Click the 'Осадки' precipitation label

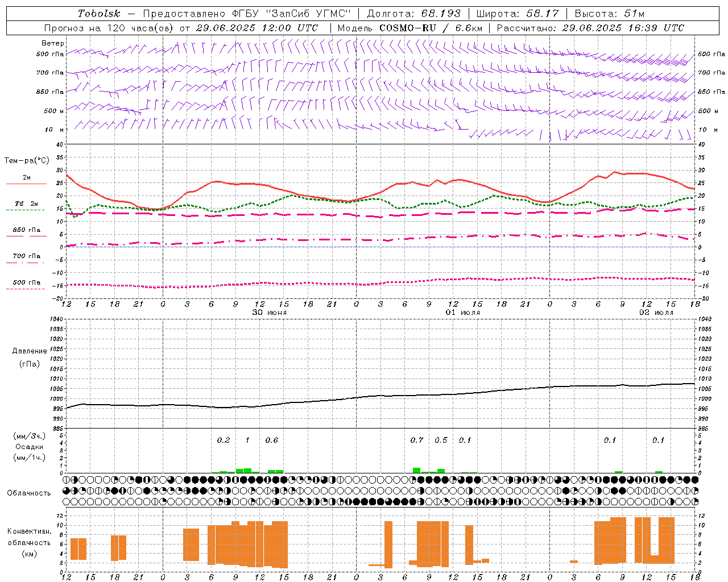pyautogui.click(x=30, y=447)
